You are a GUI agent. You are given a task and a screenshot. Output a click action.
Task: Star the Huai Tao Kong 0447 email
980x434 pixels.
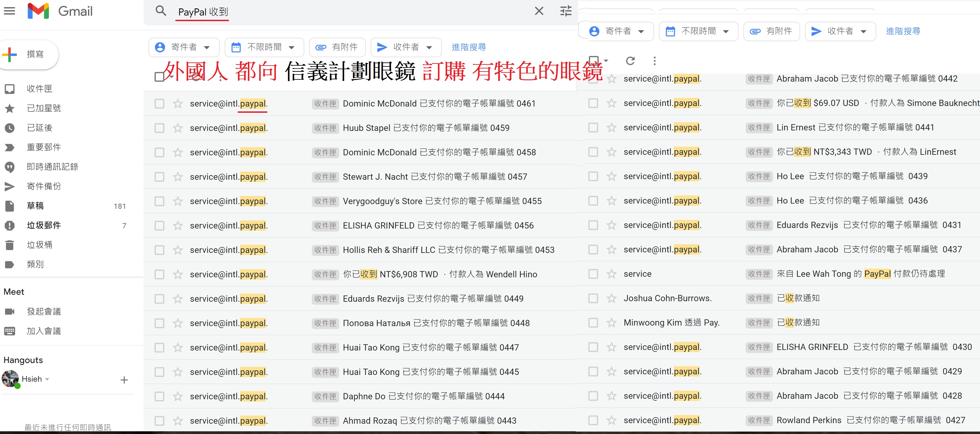178,347
